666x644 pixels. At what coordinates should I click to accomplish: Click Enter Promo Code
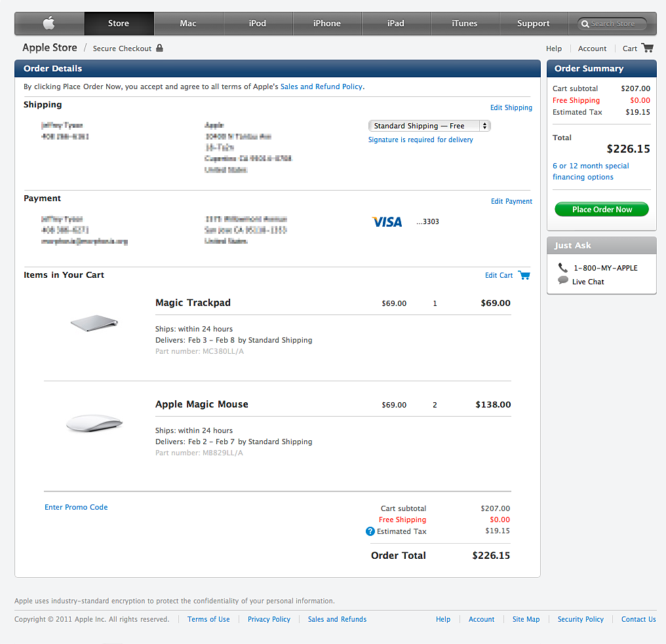click(x=76, y=507)
